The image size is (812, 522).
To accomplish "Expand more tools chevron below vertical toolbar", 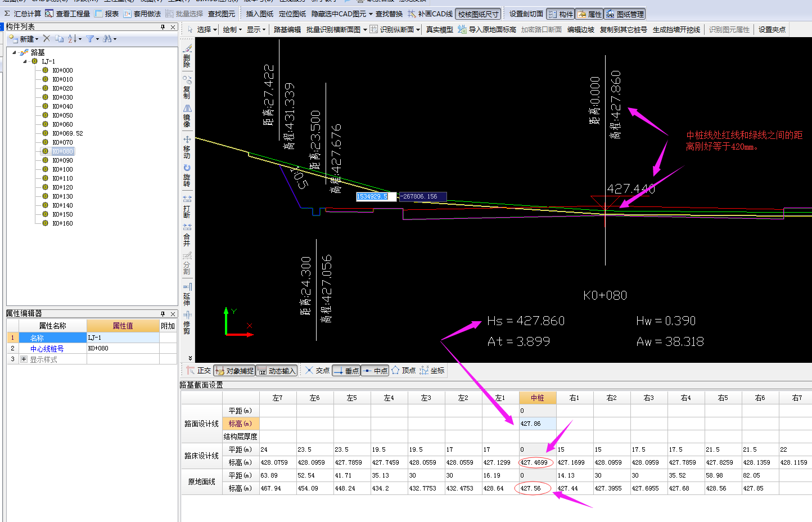I will click(190, 358).
